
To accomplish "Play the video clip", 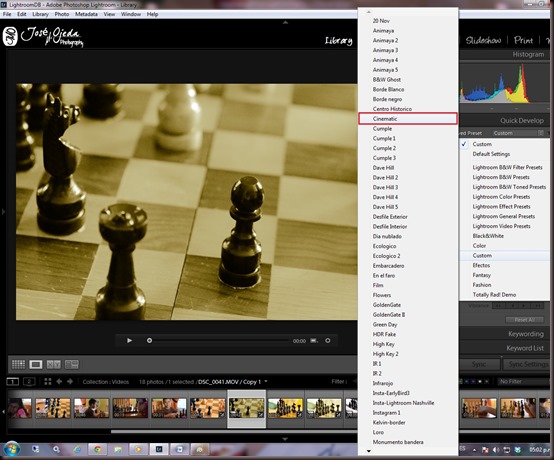I will coord(129,341).
